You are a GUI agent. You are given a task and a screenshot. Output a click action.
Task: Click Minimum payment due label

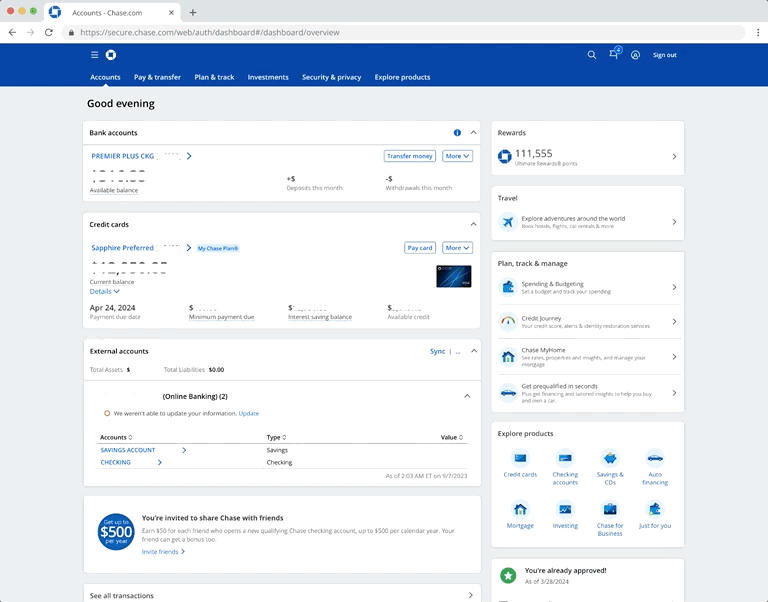coord(221,317)
